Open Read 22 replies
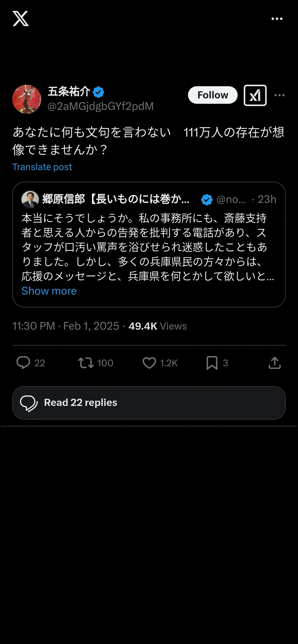This screenshot has width=298, height=644. pyautogui.click(x=149, y=403)
